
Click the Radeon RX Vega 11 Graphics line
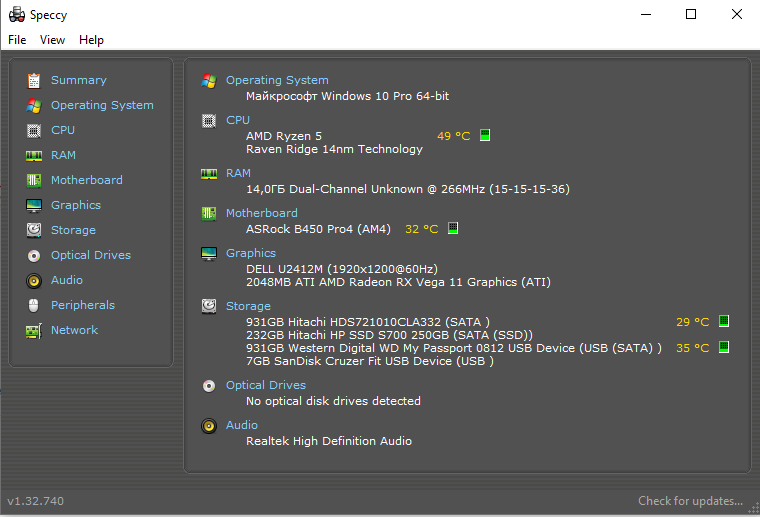pyautogui.click(x=398, y=282)
